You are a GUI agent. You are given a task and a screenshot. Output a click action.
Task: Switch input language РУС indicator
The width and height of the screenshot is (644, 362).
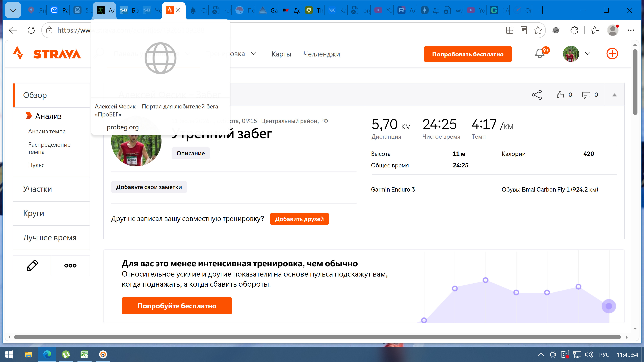point(604,355)
